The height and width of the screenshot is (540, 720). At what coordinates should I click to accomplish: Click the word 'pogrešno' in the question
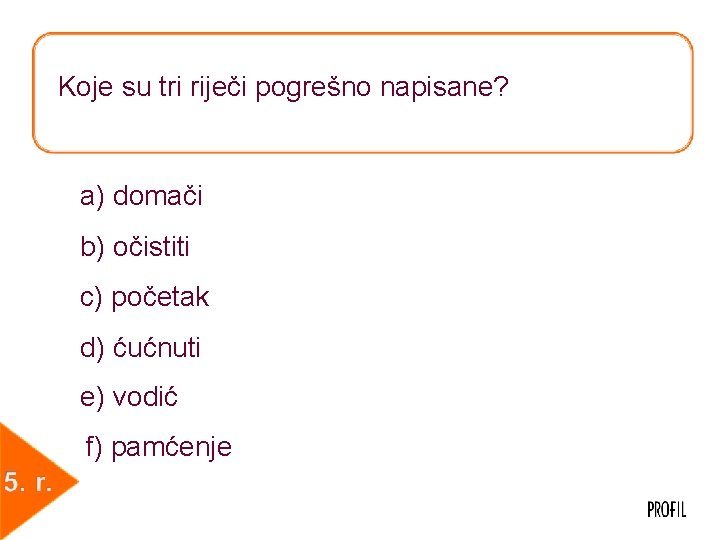point(315,88)
